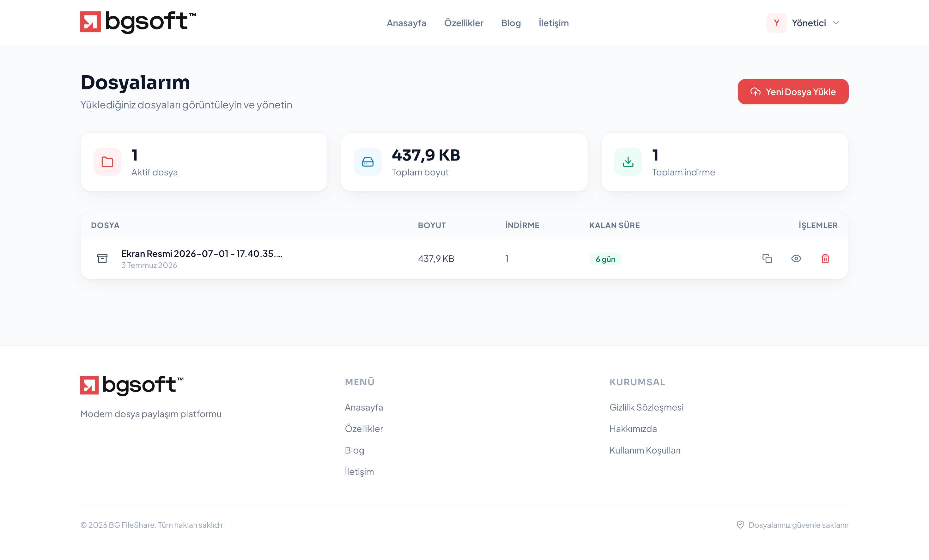Click the shield icon beside Dosyalarınız güvenle saklanır
Screen dimensions: 929x560
tap(740, 525)
